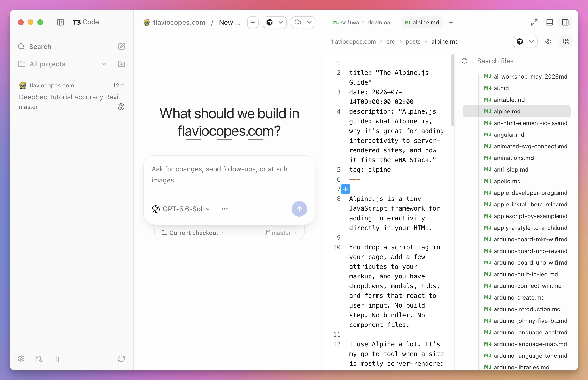Click the OpenAI logo on DeepSec thread
This screenshot has width=588, height=380.
click(x=121, y=107)
